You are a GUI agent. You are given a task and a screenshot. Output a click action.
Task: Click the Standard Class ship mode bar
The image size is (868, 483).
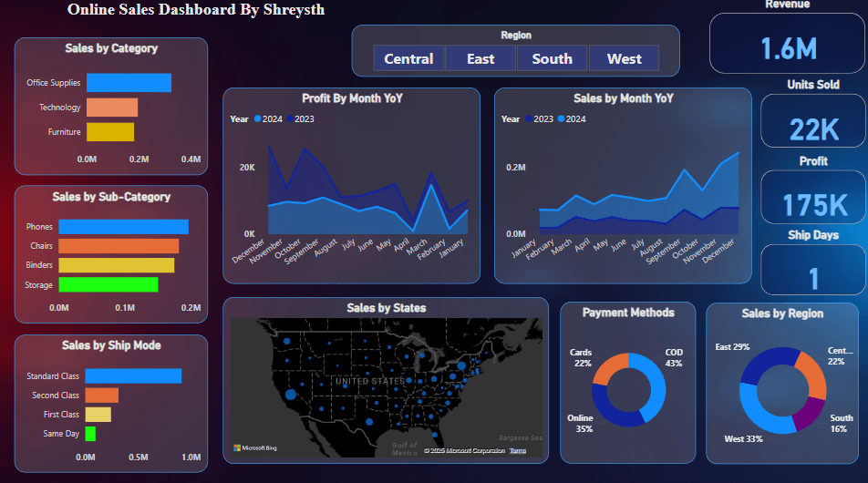133,376
